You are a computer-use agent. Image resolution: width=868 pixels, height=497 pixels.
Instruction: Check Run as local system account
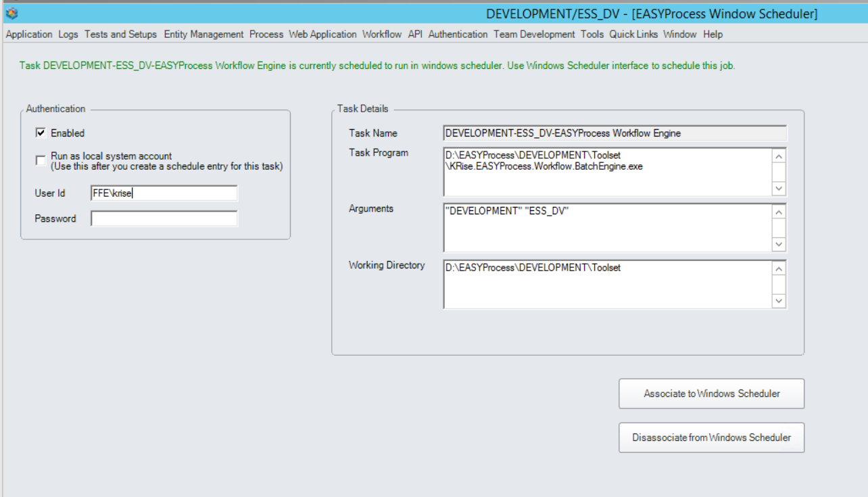tap(41, 161)
